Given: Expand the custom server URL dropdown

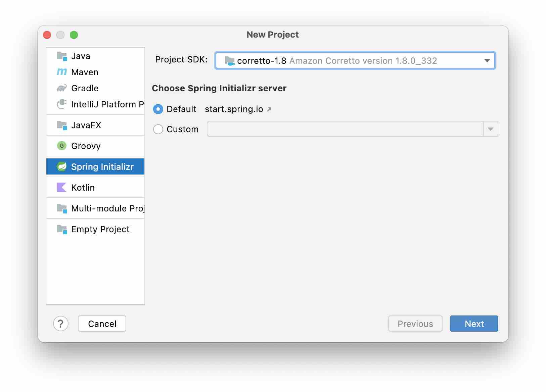Looking at the screenshot, I should [x=491, y=129].
